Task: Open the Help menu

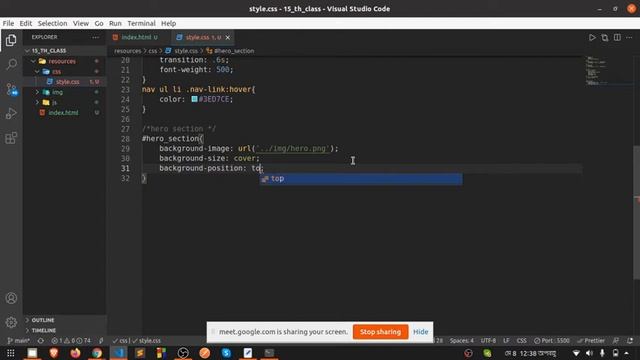Action: pos(168,23)
